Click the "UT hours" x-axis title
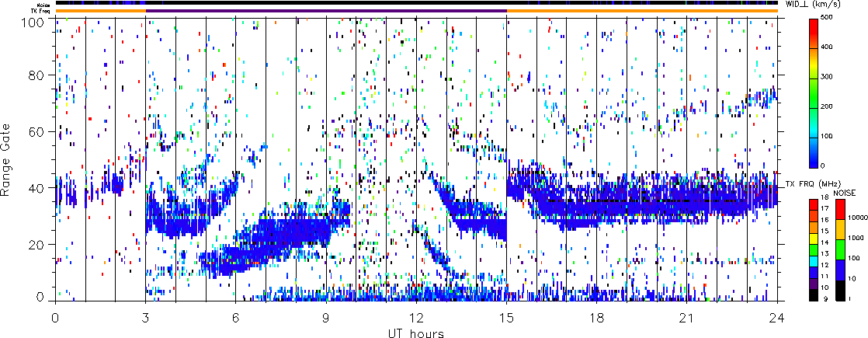The width and height of the screenshot is (868, 338). pyautogui.click(x=416, y=333)
